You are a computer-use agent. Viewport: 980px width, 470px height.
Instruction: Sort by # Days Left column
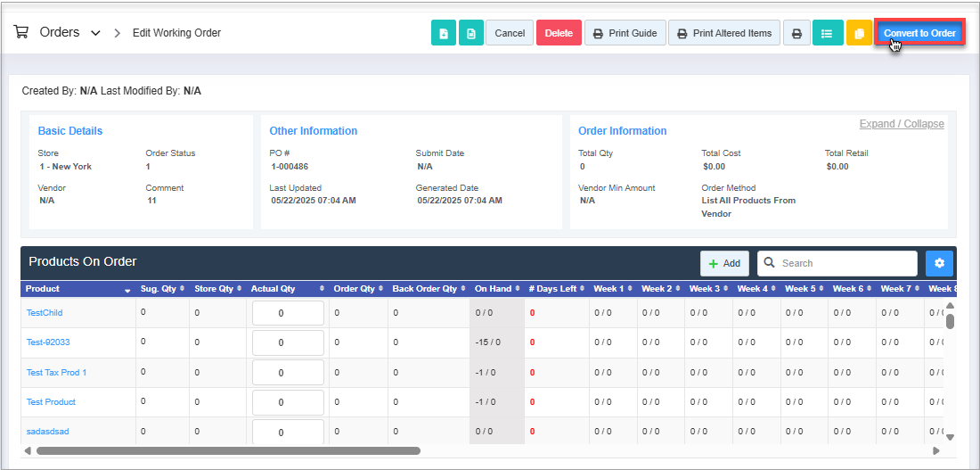pyautogui.click(x=556, y=288)
